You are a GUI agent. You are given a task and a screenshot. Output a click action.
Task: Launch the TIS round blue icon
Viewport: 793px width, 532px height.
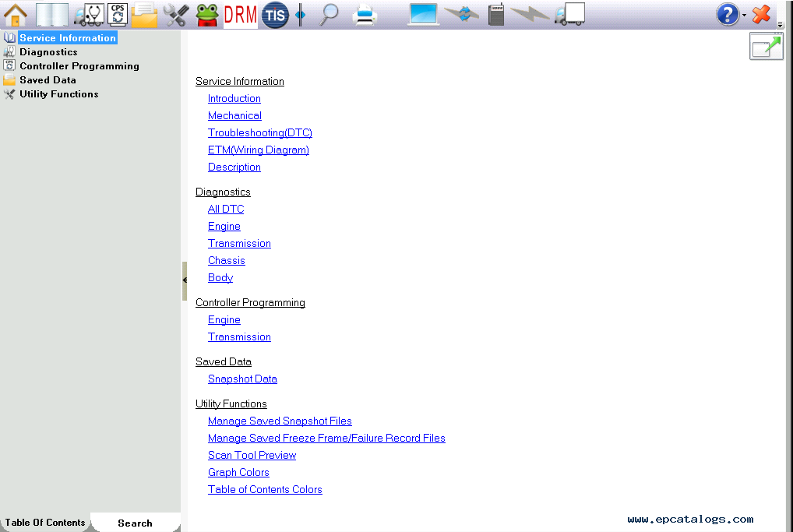coord(275,15)
